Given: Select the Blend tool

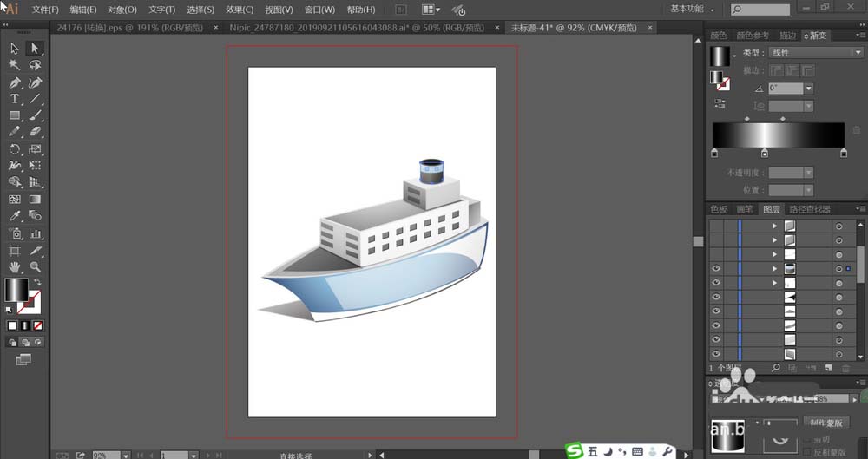Looking at the screenshot, I should click(35, 216).
